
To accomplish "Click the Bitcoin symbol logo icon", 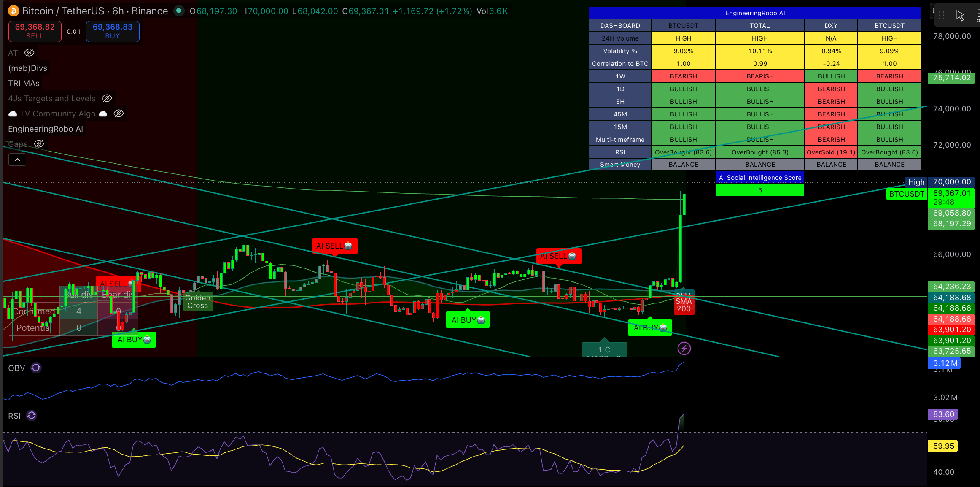I will click(14, 11).
